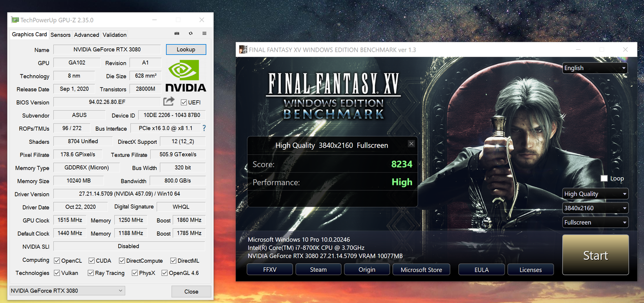Click the GPU name field NVIDIA GeForce RTX 3080
The width and height of the screenshot is (644, 303).
pos(107,50)
